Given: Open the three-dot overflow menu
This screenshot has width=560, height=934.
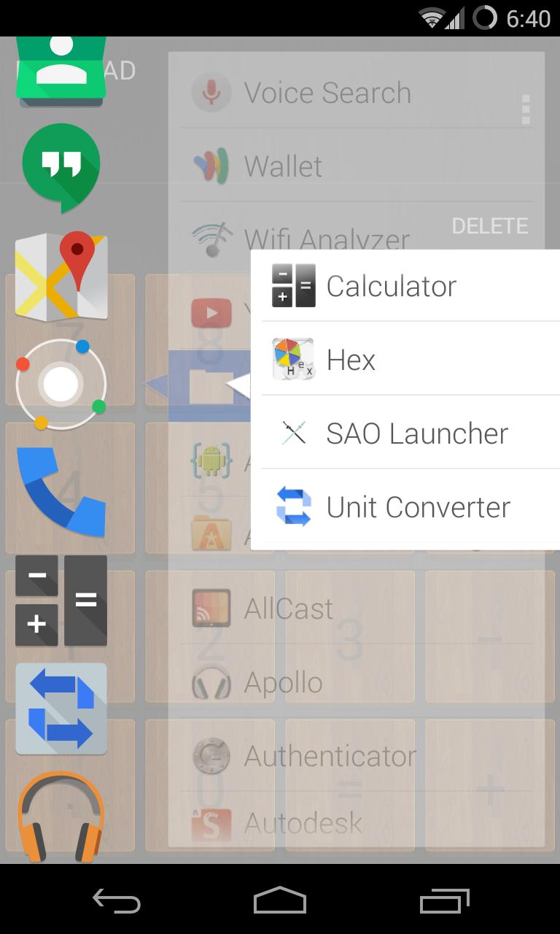Looking at the screenshot, I should pos(526,109).
